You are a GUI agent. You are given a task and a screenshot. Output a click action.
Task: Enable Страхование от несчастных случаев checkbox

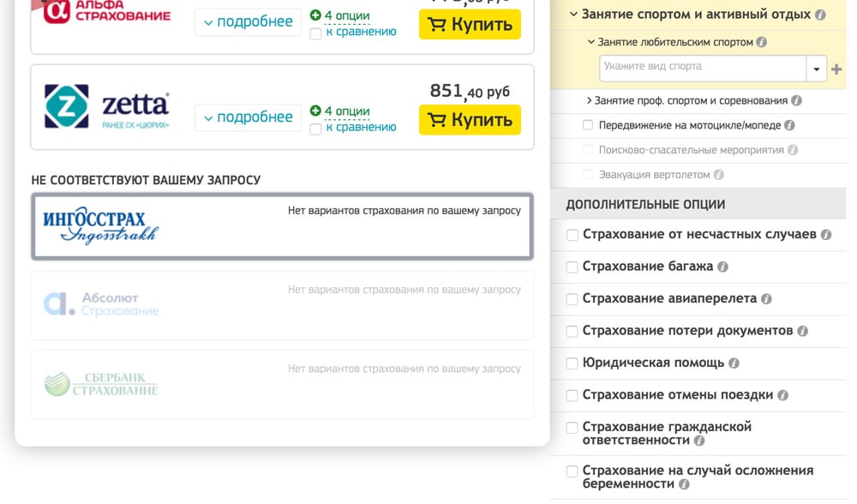click(572, 235)
